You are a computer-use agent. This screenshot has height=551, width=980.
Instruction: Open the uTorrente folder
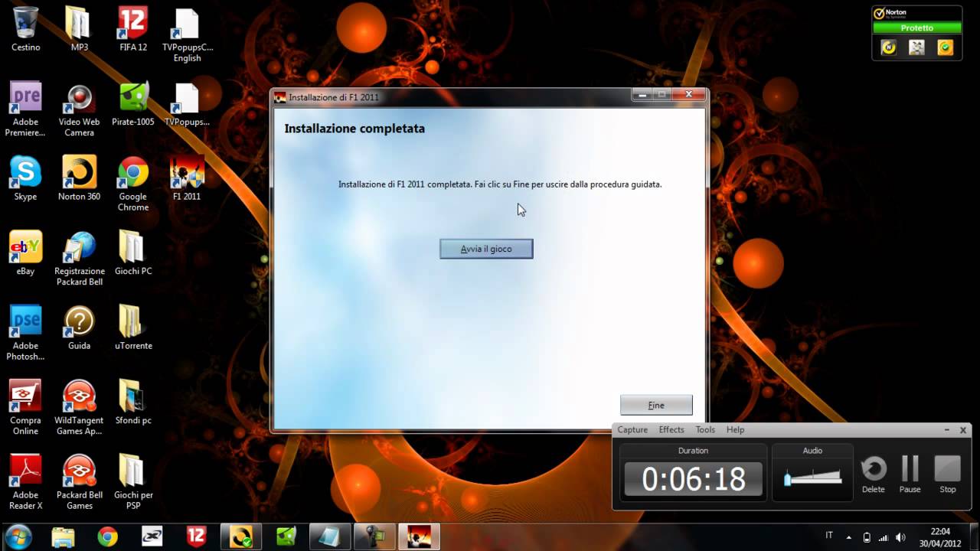coord(132,328)
